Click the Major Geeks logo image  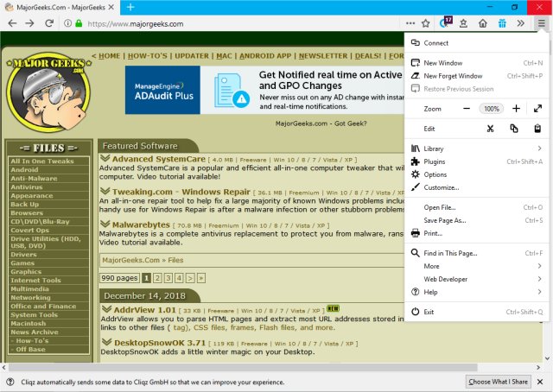pyautogui.click(x=48, y=92)
